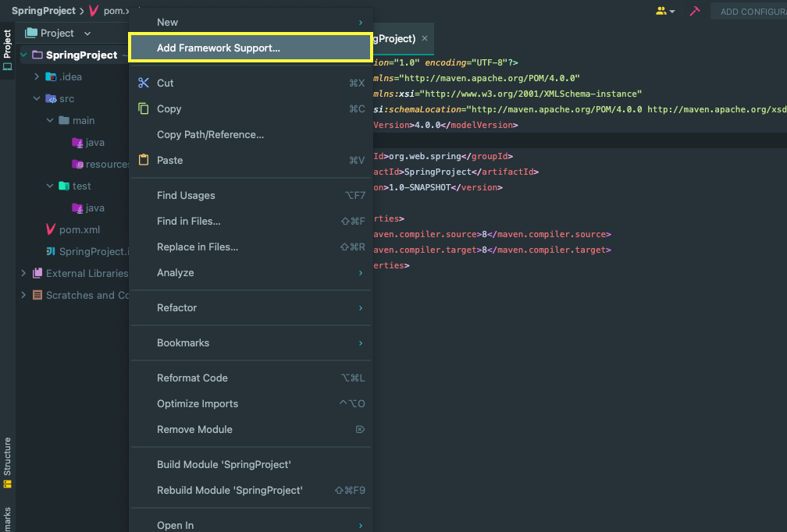
Task: Click the .idea folder icon
Action: tap(51, 76)
